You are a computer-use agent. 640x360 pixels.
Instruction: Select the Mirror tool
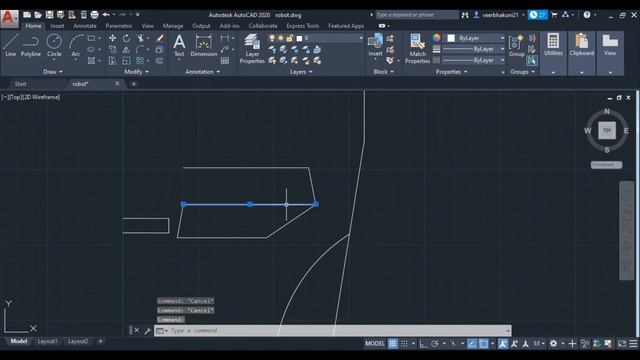(x=126, y=49)
